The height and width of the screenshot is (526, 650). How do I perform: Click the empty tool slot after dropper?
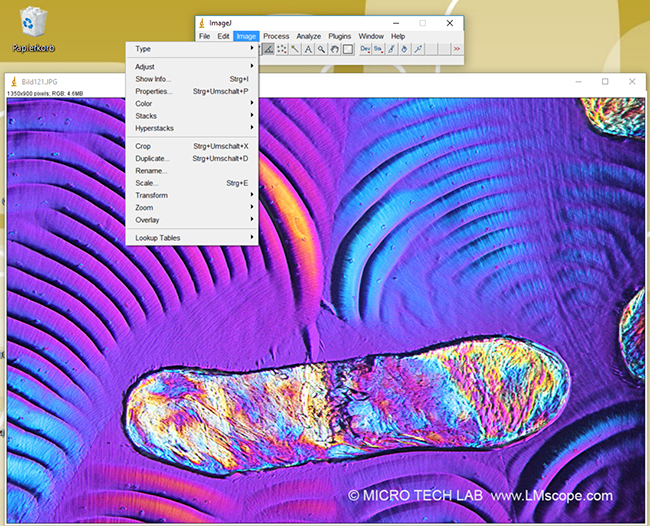[x=431, y=49]
